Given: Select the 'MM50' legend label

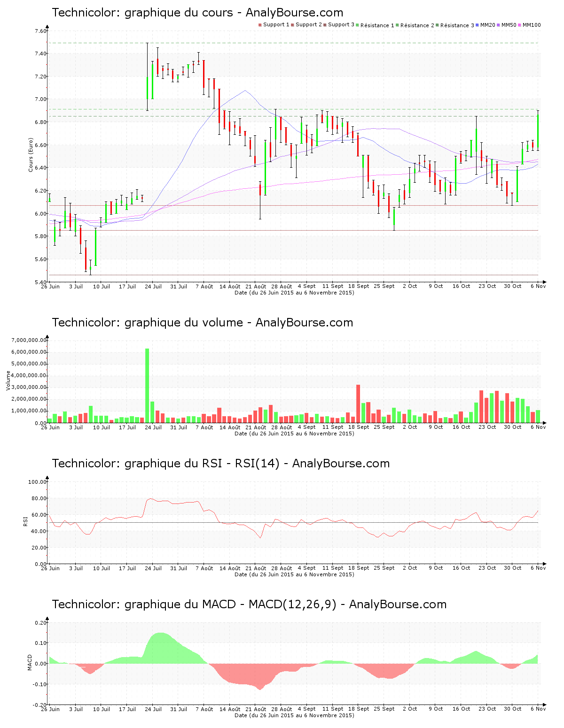Looking at the screenshot, I should 509,25.
